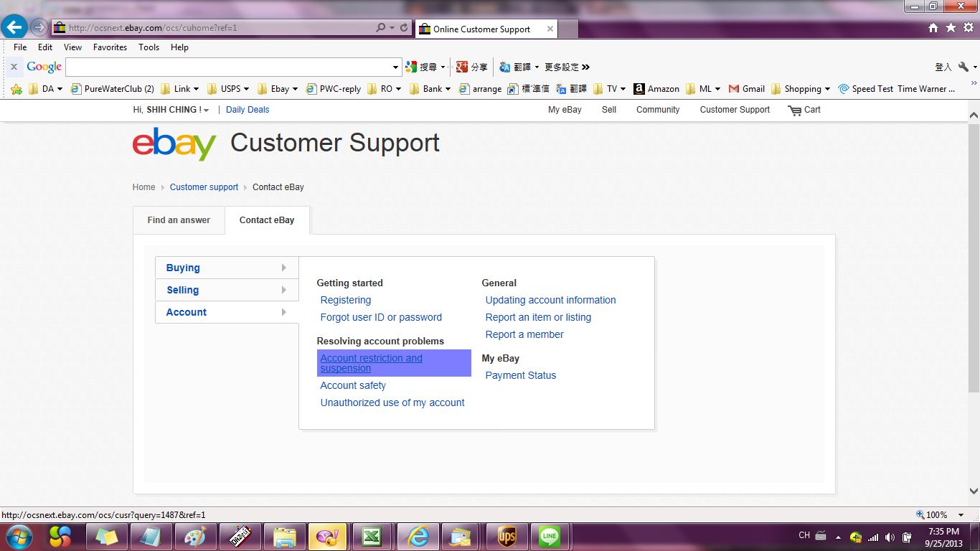Click the Add to Favorites bar star icon
980x551 pixels.
(17, 89)
